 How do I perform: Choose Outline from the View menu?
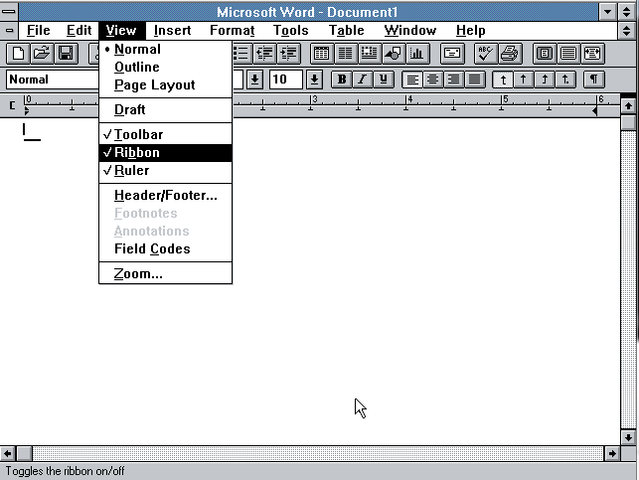pyautogui.click(x=165, y=67)
